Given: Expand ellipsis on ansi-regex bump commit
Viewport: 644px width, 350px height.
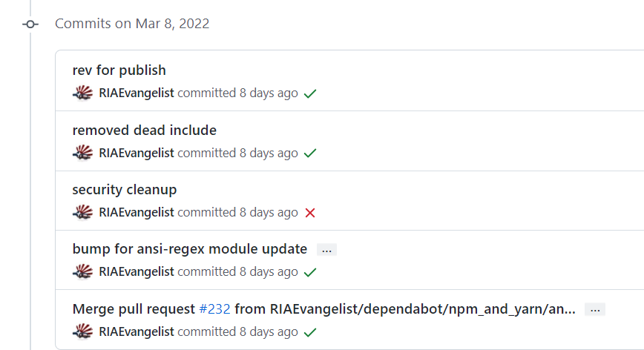Looking at the screenshot, I should tap(326, 250).
